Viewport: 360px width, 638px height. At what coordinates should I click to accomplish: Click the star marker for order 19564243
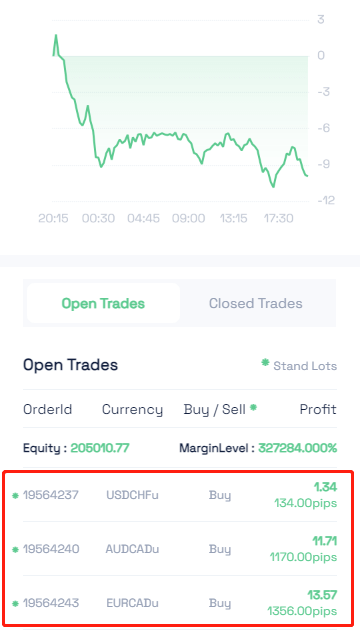coord(15,603)
